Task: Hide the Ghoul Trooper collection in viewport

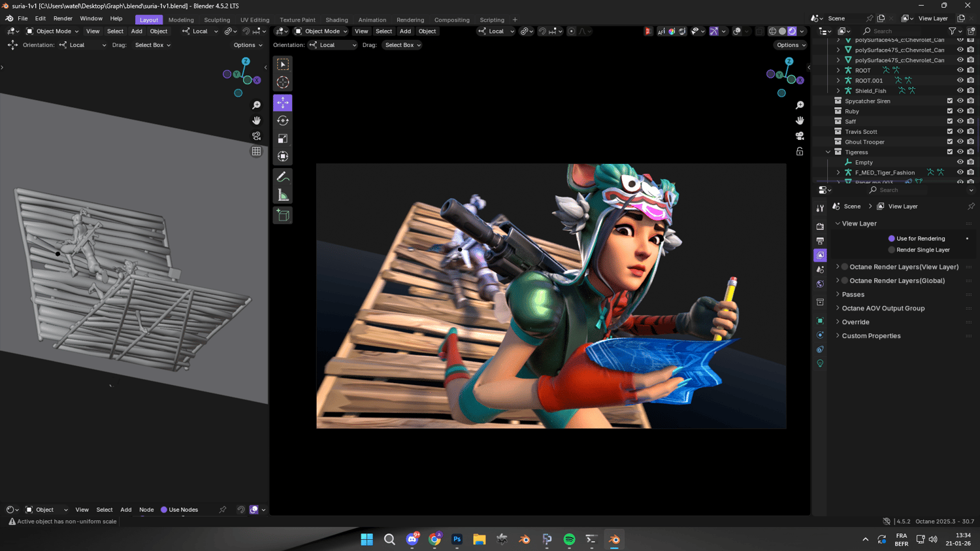Action: coord(960,141)
